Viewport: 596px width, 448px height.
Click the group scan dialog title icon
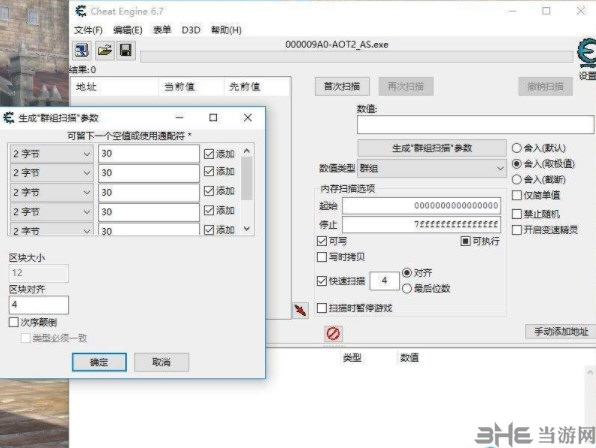(x=8, y=118)
